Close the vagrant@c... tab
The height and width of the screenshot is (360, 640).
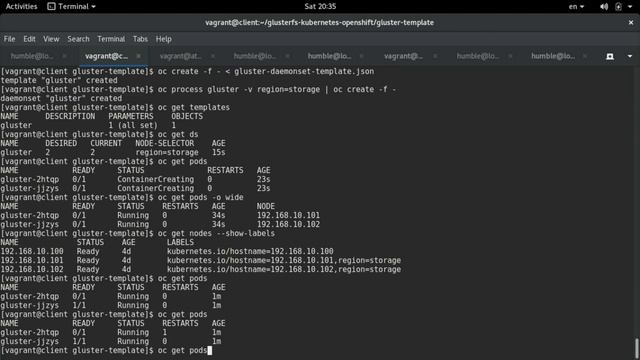(138, 56)
